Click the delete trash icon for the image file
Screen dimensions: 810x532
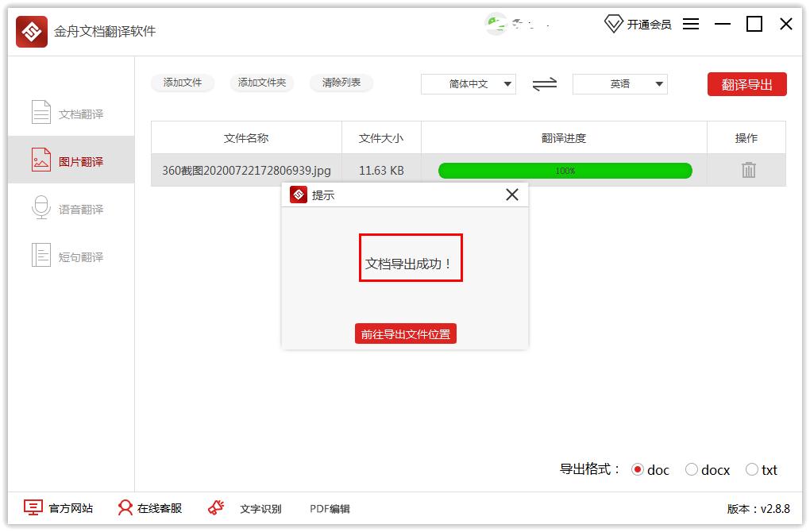746,170
